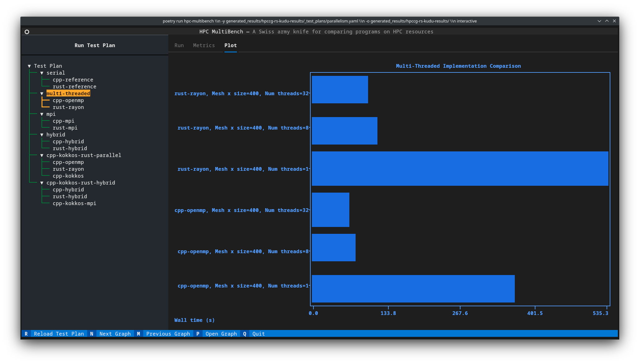Click the 267.6 axis tick label
This screenshot has height=364, width=640.
pyautogui.click(x=460, y=313)
